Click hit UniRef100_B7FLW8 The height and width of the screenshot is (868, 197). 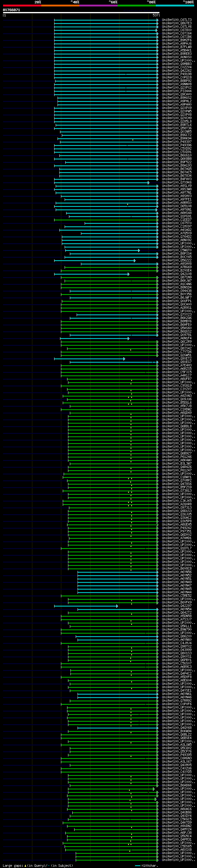(177, 47)
